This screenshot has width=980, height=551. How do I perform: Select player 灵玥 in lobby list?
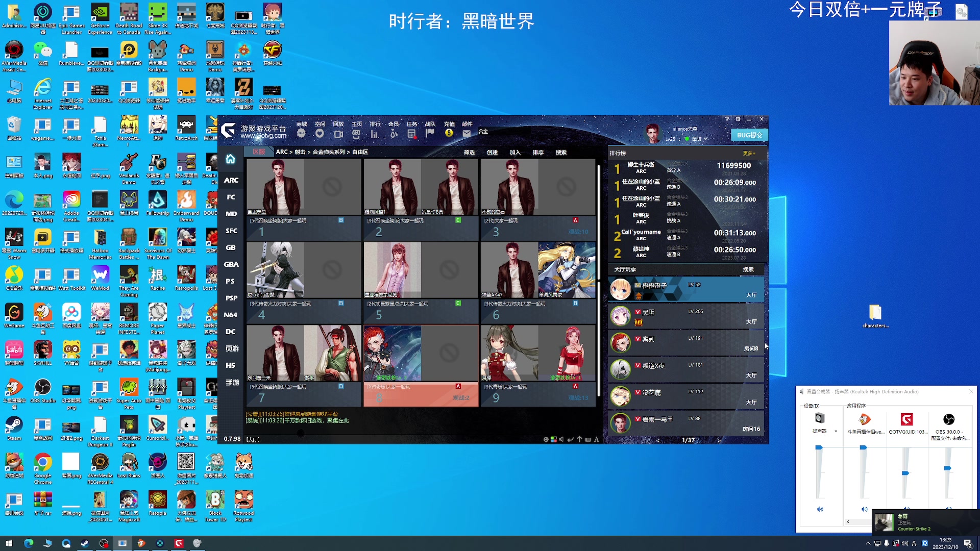(x=686, y=316)
